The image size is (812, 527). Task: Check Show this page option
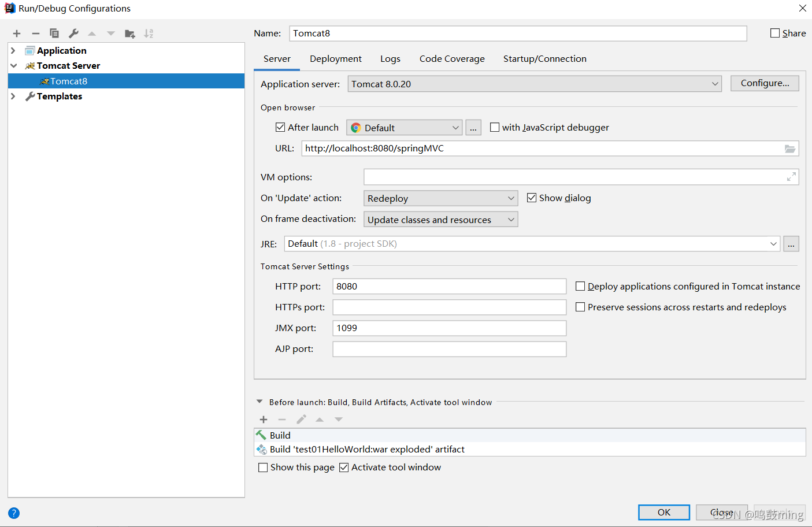pyautogui.click(x=263, y=467)
